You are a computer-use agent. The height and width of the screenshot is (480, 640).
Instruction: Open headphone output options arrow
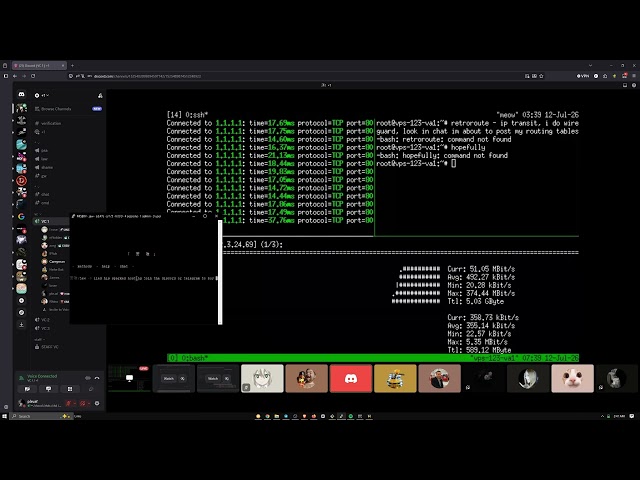[x=88, y=403]
